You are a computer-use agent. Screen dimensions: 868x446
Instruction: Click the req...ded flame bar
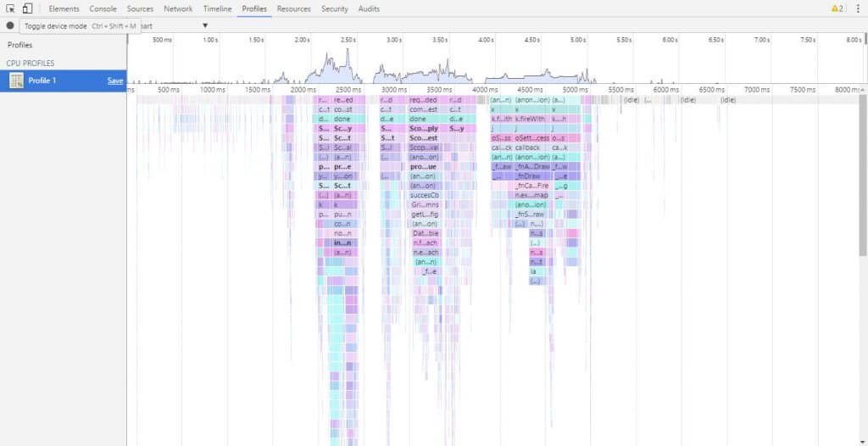point(423,100)
